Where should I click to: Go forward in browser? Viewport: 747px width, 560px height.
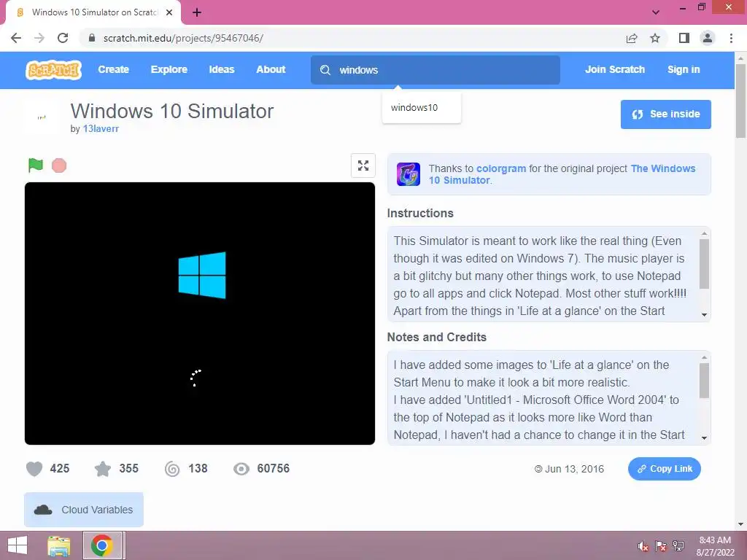click(39, 38)
